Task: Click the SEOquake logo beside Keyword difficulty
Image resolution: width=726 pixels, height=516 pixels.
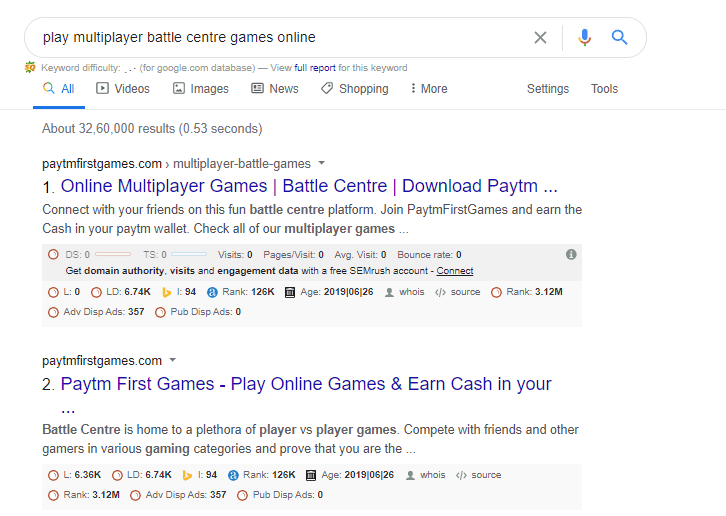Action: (x=30, y=68)
